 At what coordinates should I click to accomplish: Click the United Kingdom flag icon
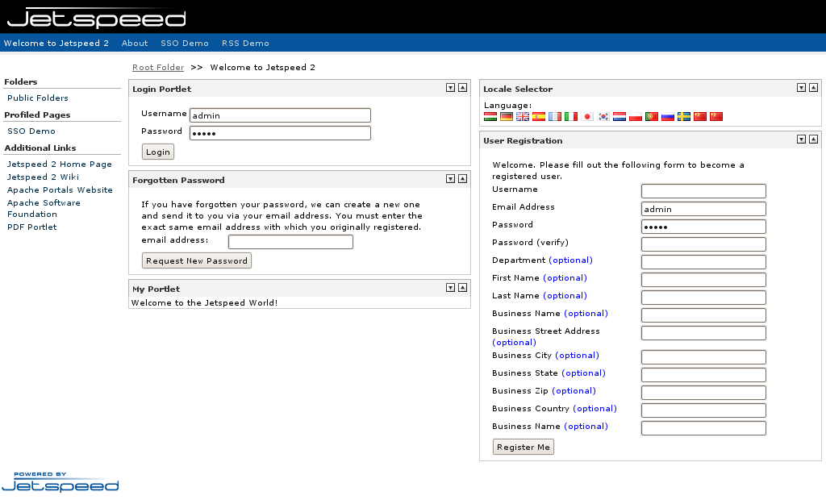pos(523,116)
